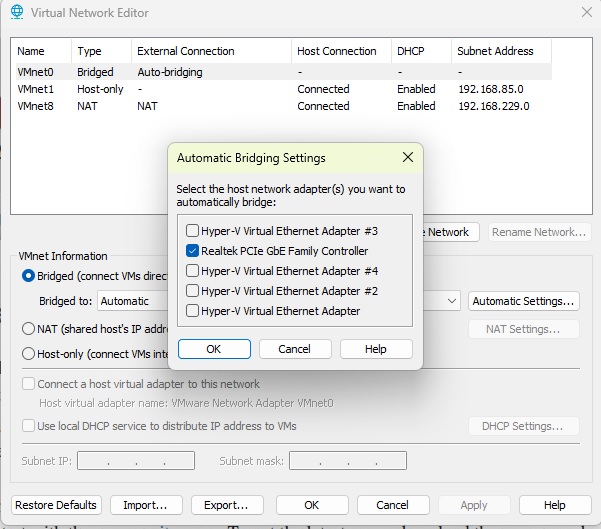This screenshot has height=529, width=601.
Task: Select the Host-only radio option
Action: [29, 353]
